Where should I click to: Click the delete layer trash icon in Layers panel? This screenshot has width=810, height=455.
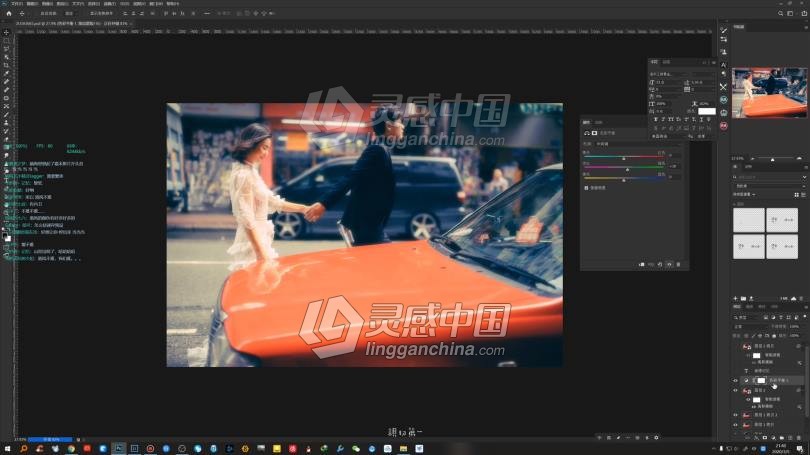tap(799, 438)
